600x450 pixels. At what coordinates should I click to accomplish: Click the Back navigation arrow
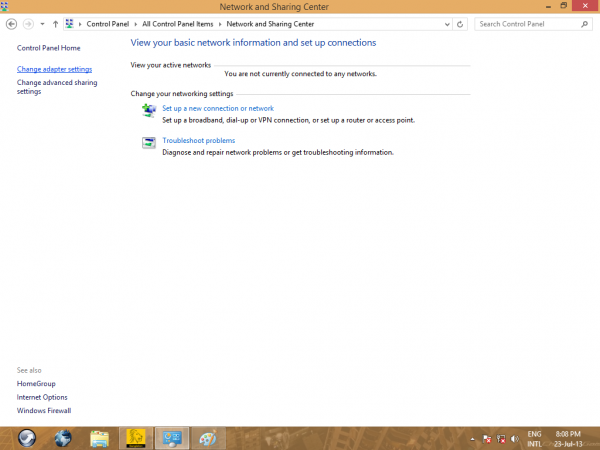point(11,24)
